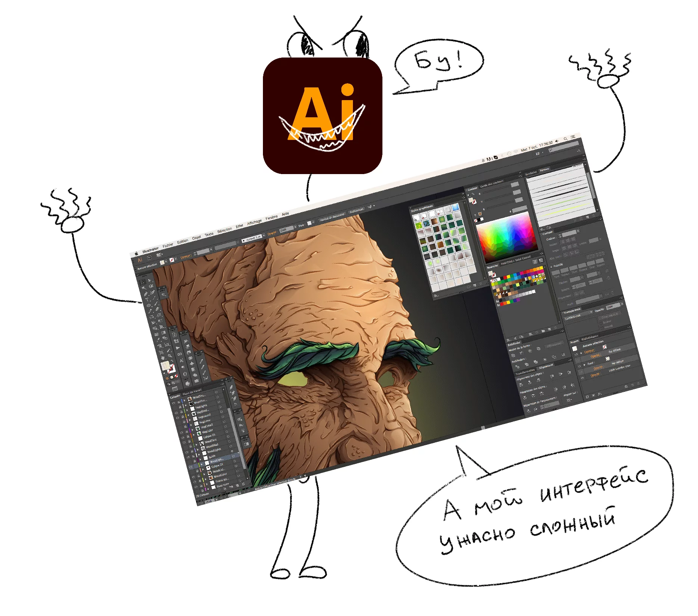Viewport: 698px width, 616px height.
Task: Click the Wi-Fi icon in menu bar
Action: click(x=516, y=151)
